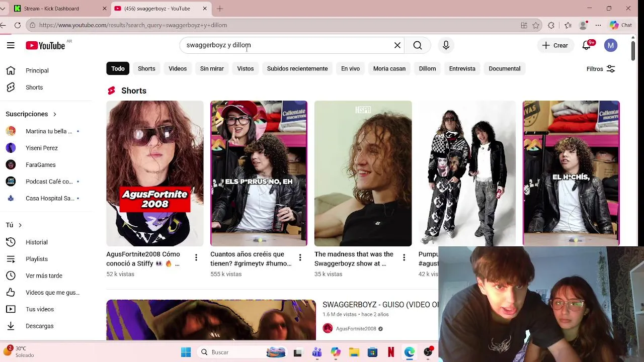Viewport: 644px width, 362px height.
Task: Select the Shorts filter chip
Action: (146, 68)
